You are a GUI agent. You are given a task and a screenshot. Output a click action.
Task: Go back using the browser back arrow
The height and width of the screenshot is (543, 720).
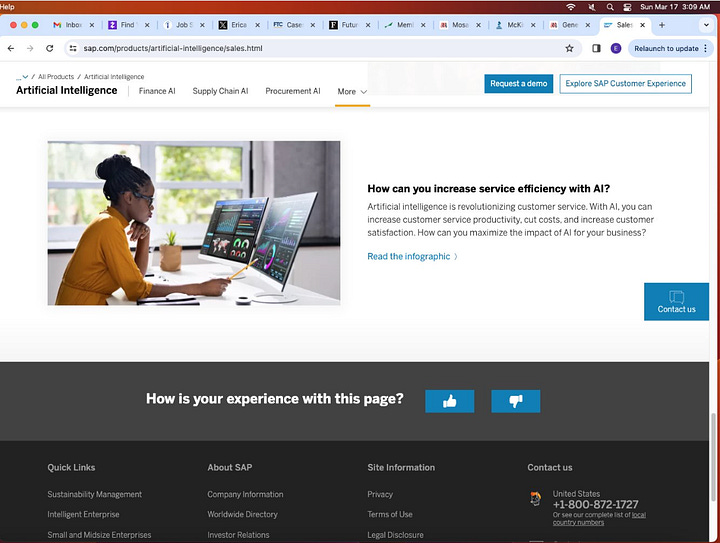coord(11,48)
